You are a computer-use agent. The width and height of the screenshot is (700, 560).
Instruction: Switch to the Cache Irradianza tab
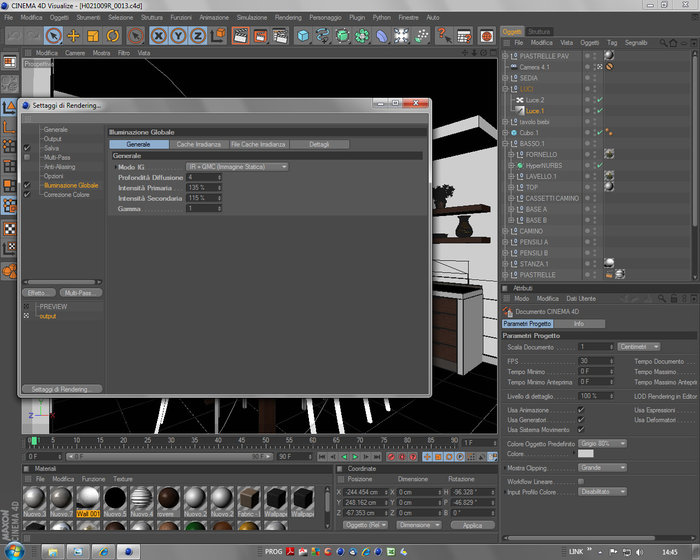point(199,144)
